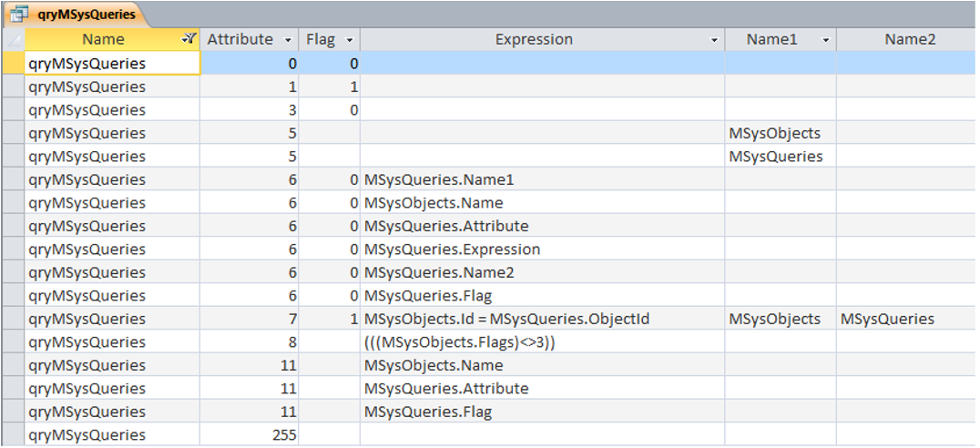Click MSysQueries in the Name2 column
This screenshot has height=448, width=980.
[x=908, y=320]
